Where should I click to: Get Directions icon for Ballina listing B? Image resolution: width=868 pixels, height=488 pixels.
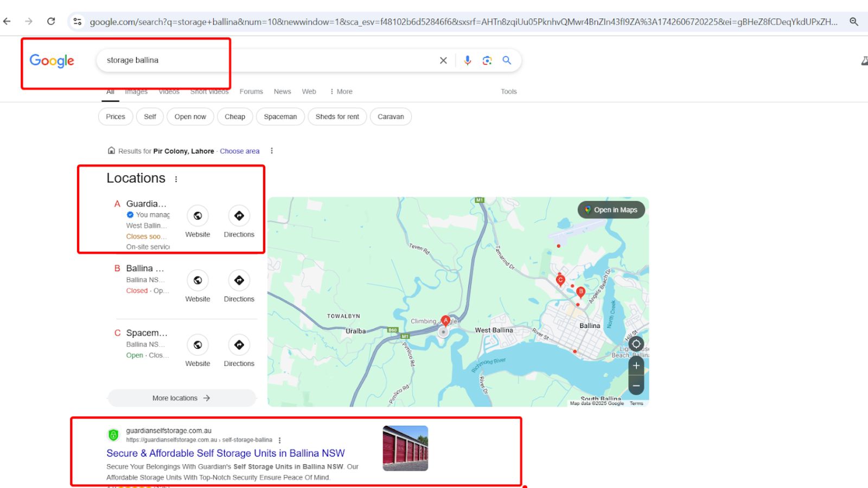point(239,280)
